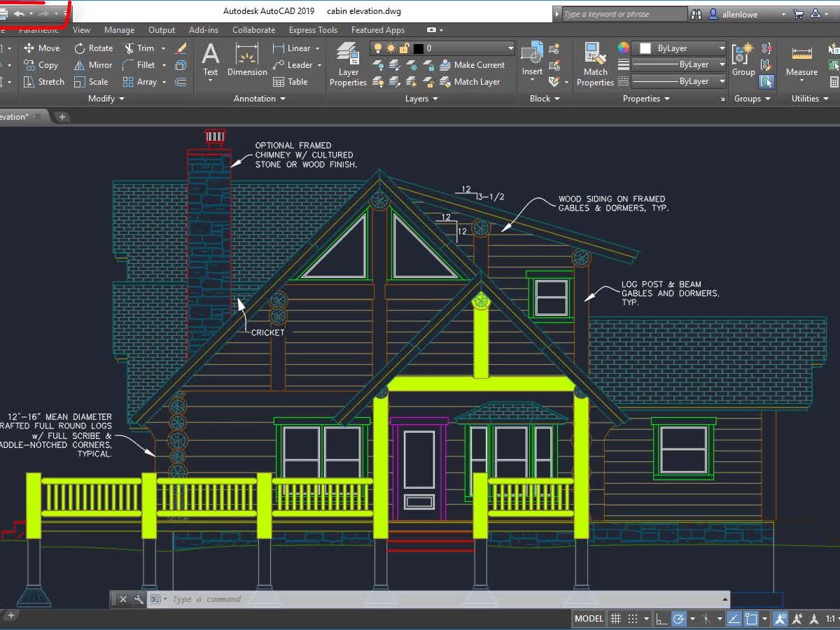
Task: Select the Fillet tool
Action: click(139, 65)
